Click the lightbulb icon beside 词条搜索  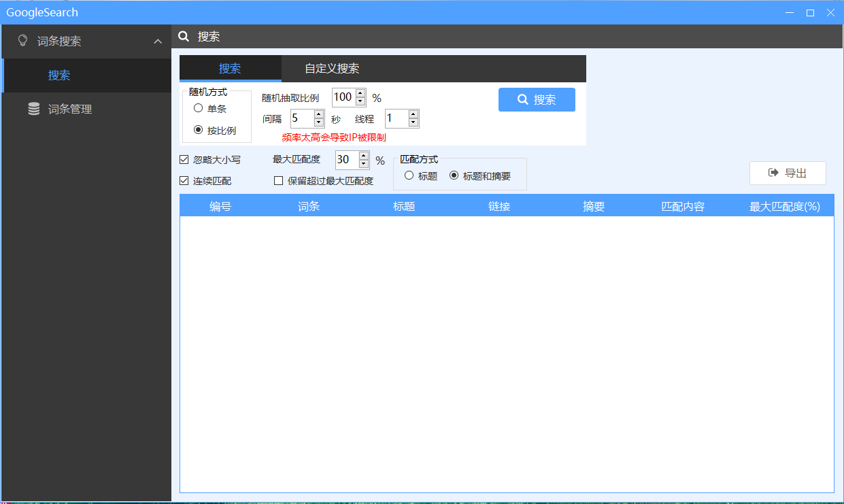click(22, 41)
